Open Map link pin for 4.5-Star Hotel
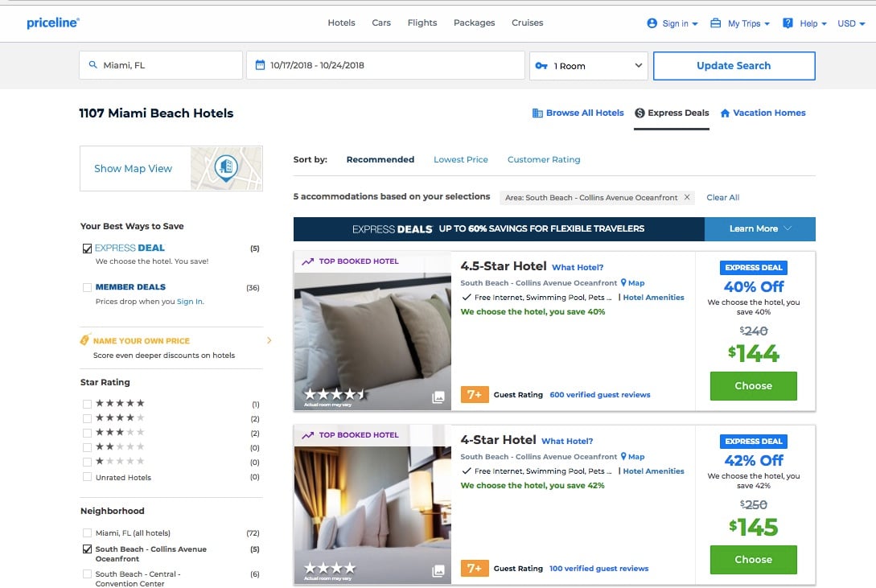 click(623, 283)
